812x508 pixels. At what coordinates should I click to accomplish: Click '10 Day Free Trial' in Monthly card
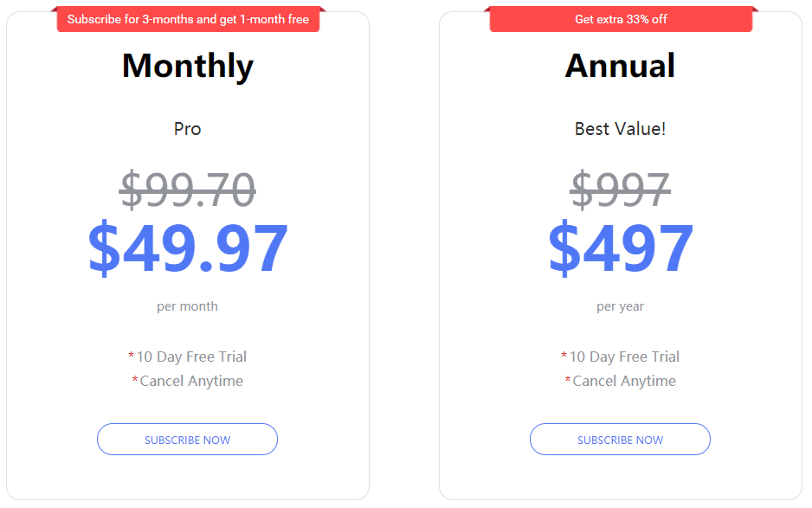(x=191, y=357)
